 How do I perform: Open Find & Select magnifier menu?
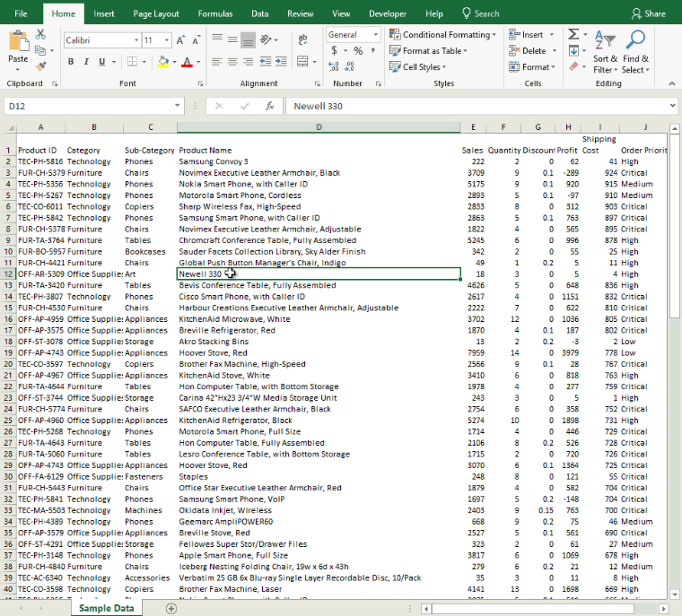point(635,52)
